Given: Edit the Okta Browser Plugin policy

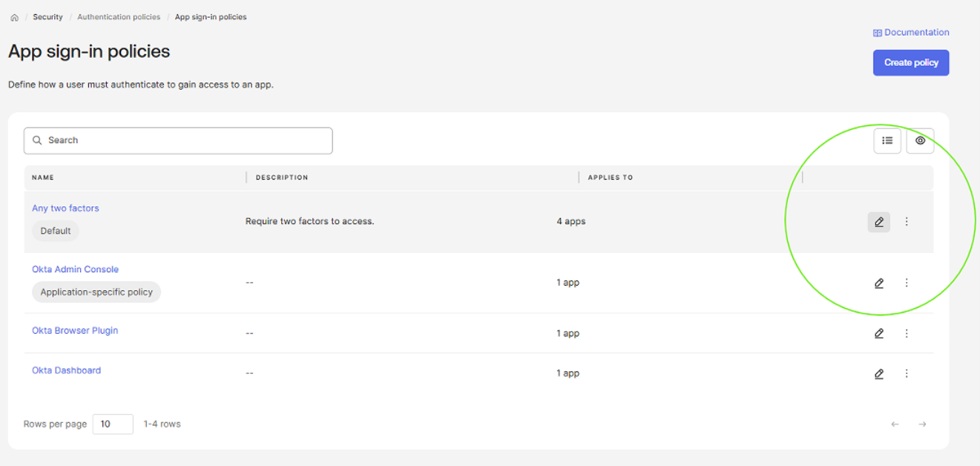Looking at the screenshot, I should tap(879, 333).
